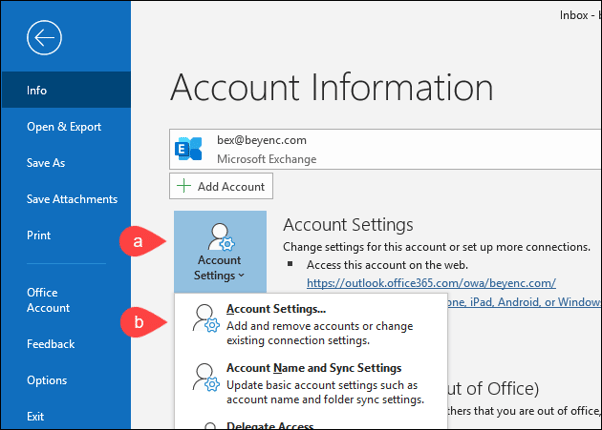602x430 pixels.
Task: Select Save As in the sidebar
Action: pos(46,163)
